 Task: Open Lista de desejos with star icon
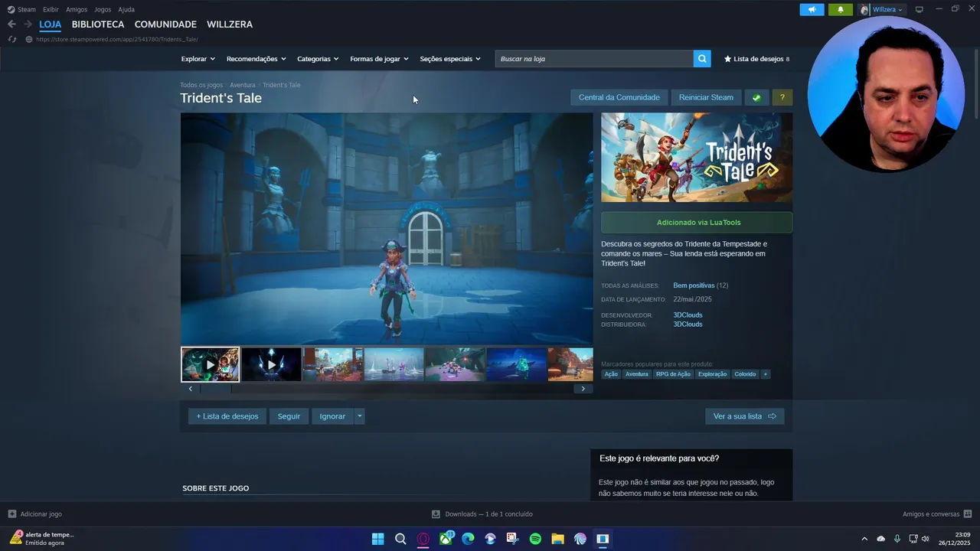(x=756, y=58)
